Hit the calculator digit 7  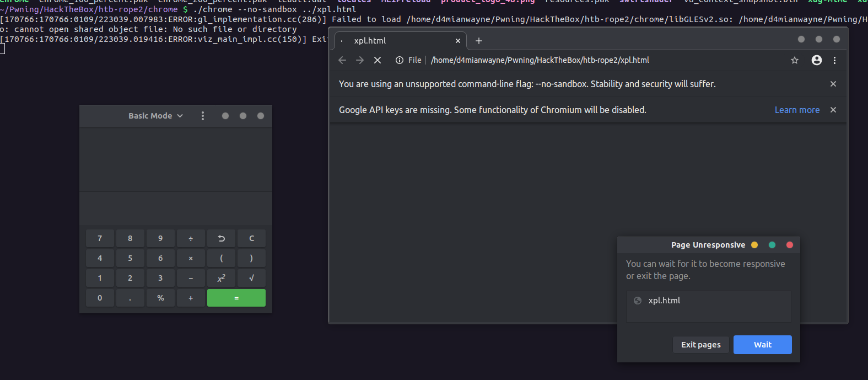(100, 238)
